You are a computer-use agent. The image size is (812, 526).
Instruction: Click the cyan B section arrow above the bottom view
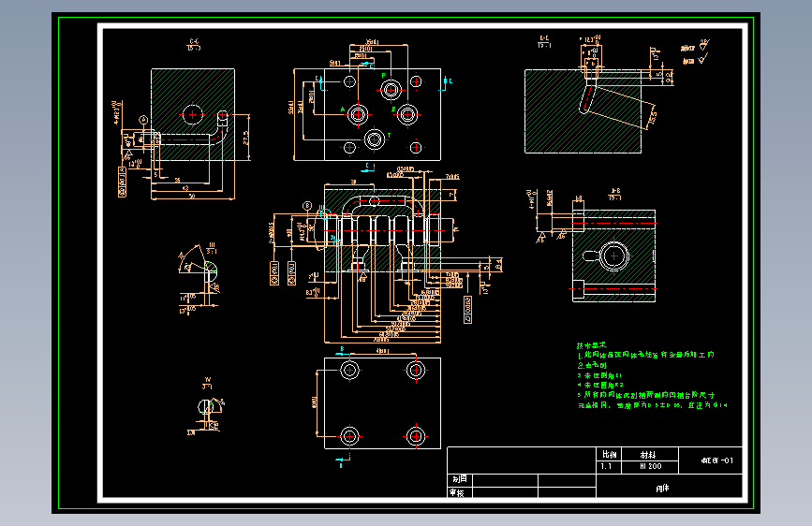pos(342,351)
